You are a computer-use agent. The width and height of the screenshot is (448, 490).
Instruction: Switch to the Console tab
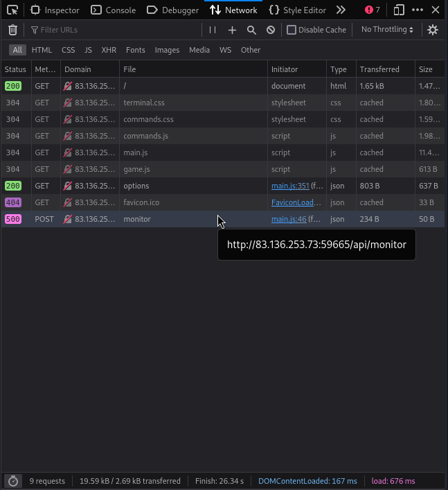point(114,10)
